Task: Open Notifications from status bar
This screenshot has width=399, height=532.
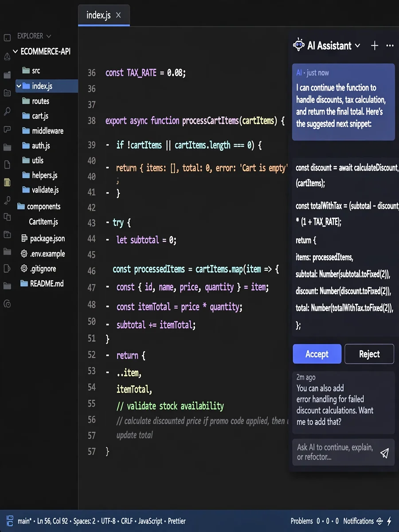Action: tap(358, 521)
